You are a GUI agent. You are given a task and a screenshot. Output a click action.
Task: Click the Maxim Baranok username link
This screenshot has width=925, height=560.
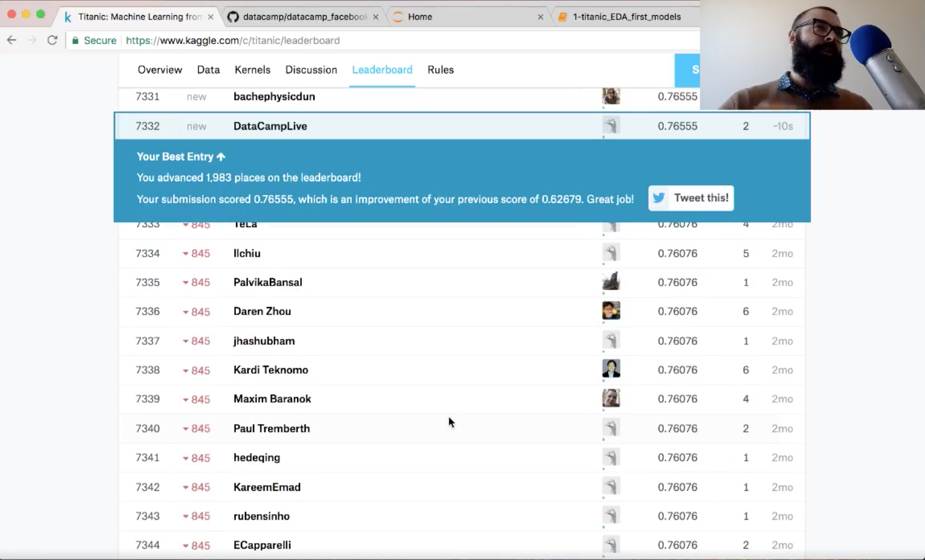click(272, 398)
